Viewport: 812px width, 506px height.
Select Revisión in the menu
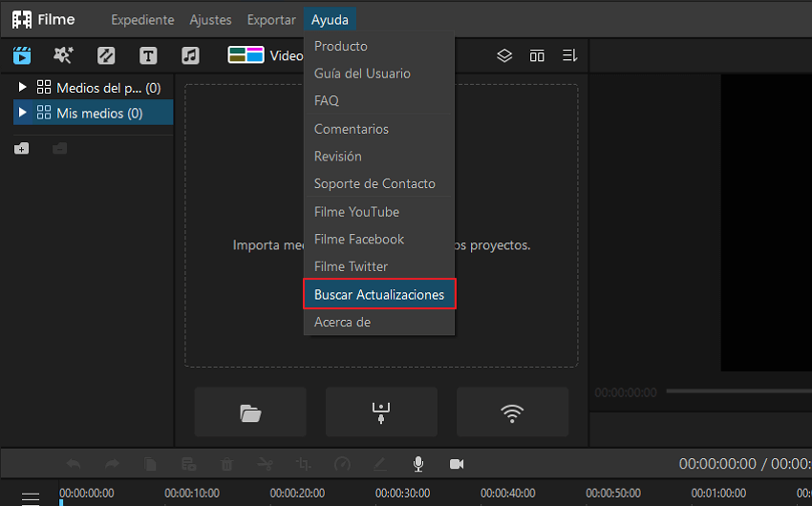point(379,157)
